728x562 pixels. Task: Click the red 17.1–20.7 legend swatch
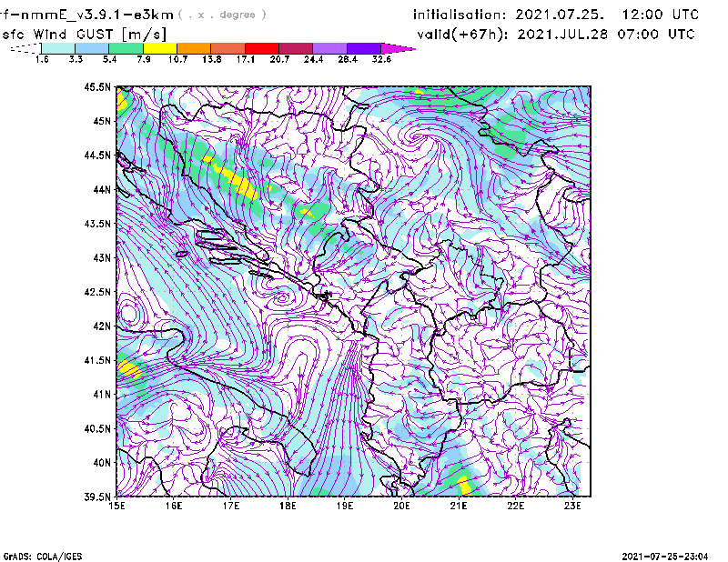(262, 48)
